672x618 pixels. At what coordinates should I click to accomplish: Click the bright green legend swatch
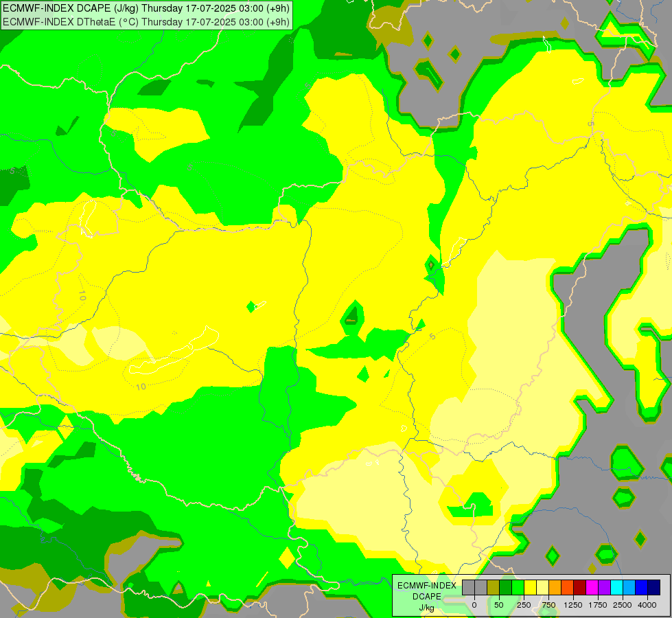518,587
